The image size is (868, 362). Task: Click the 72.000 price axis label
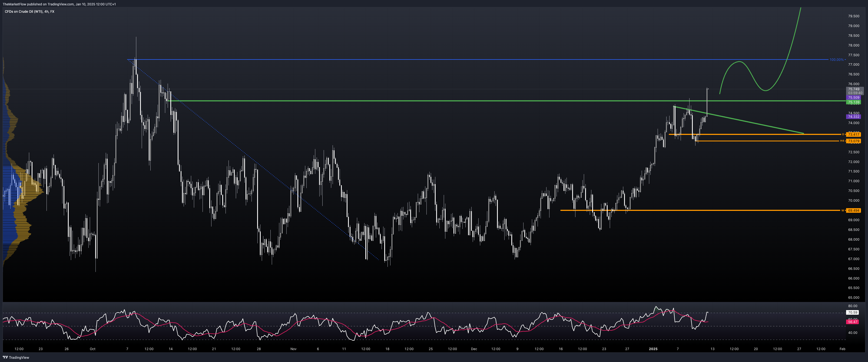coord(853,162)
